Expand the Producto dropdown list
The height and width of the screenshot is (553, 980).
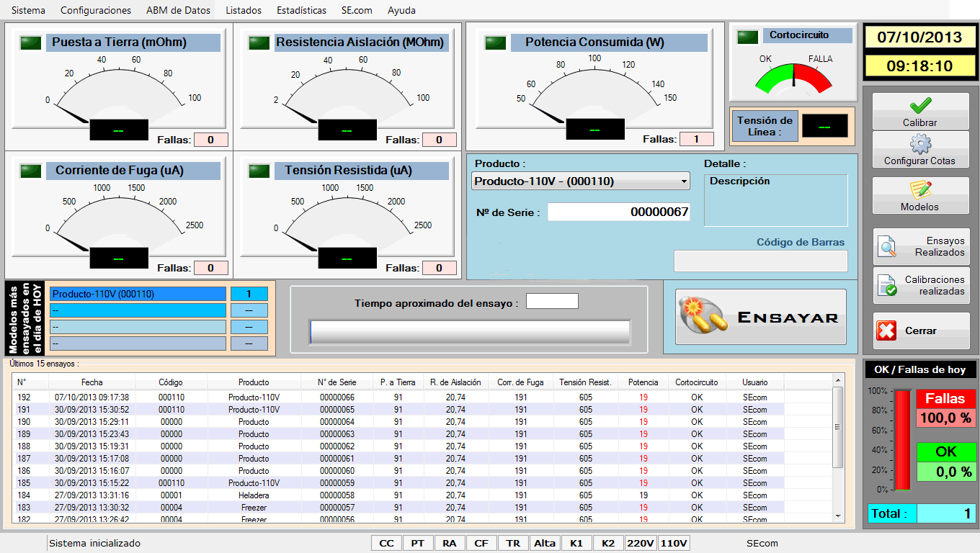(x=684, y=181)
